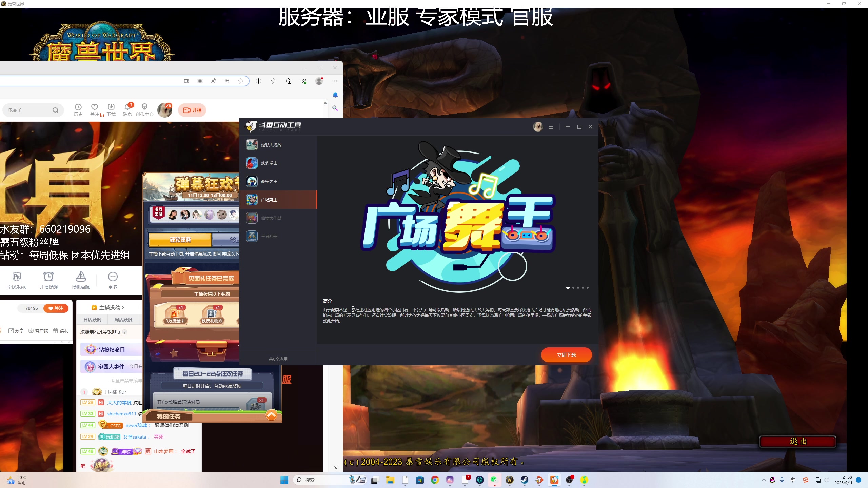Click username never琉璃 in chat
The height and width of the screenshot is (488, 868).
136,425
